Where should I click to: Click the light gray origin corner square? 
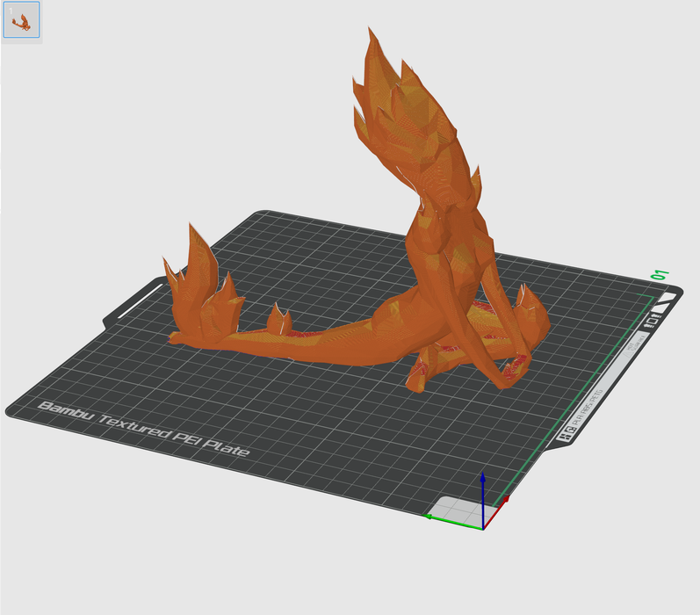point(457,510)
